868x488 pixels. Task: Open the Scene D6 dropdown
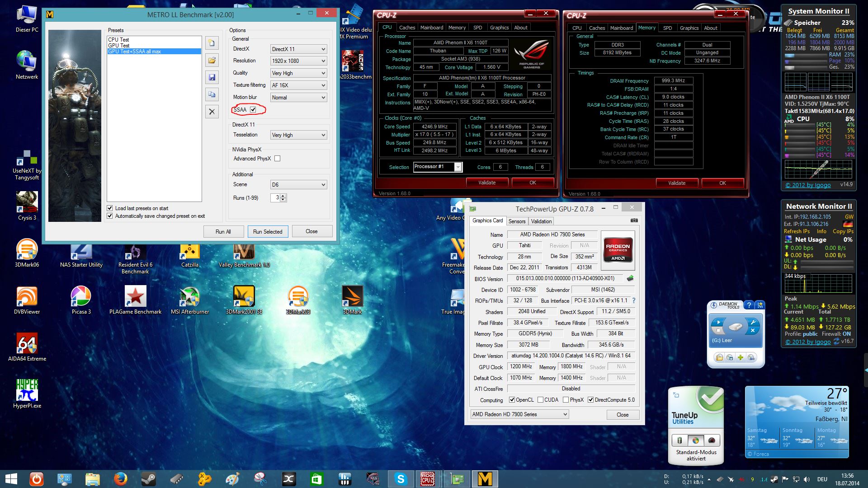click(298, 185)
